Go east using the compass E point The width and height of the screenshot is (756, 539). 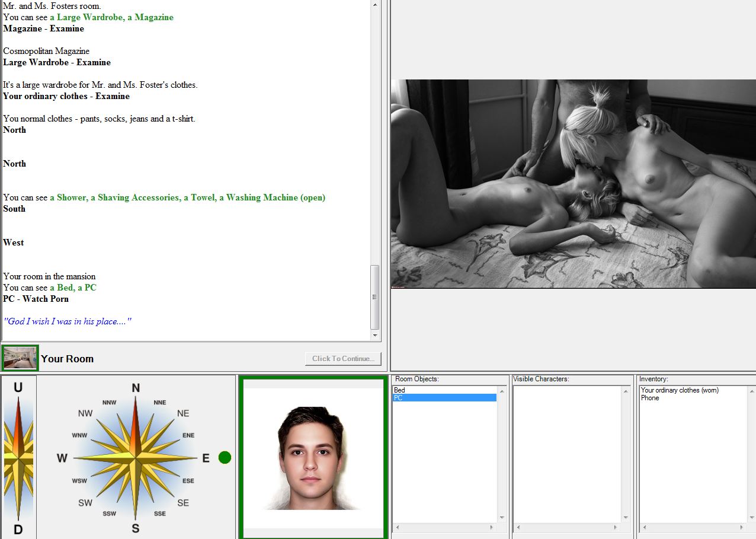[x=205, y=458]
